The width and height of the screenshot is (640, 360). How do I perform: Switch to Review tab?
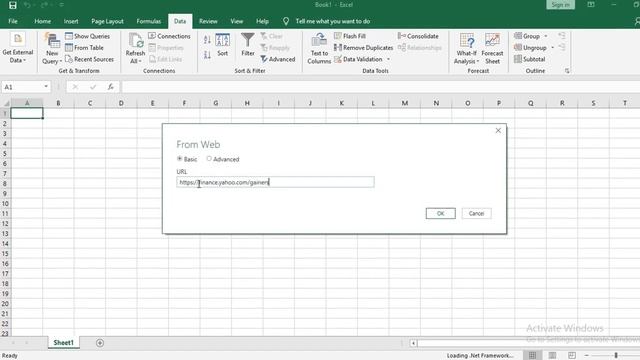pos(208,21)
